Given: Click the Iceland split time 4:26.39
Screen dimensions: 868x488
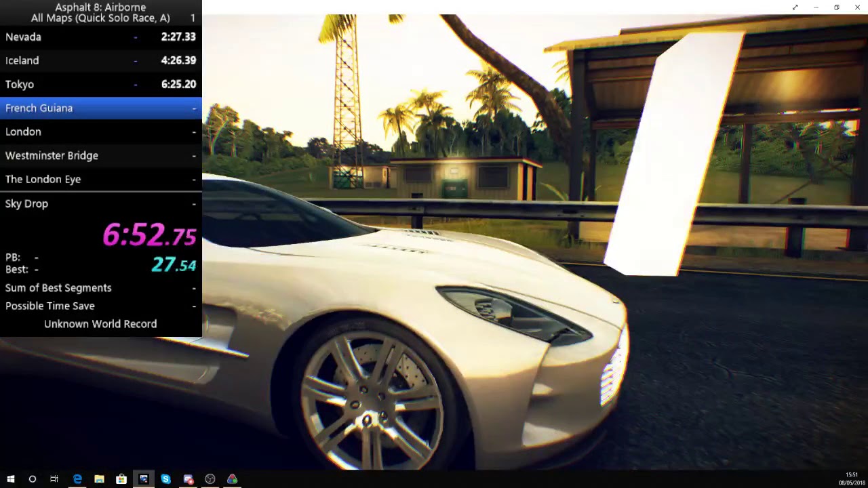Looking at the screenshot, I should click(178, 60).
